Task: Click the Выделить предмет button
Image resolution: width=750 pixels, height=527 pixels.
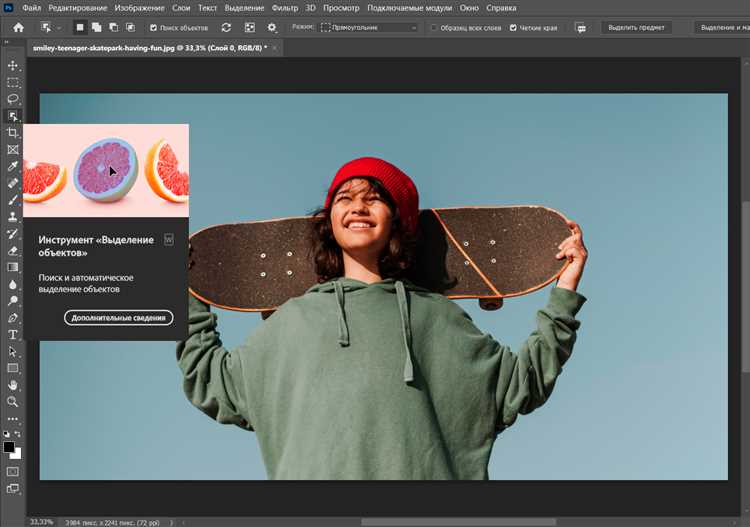Action: [636, 28]
